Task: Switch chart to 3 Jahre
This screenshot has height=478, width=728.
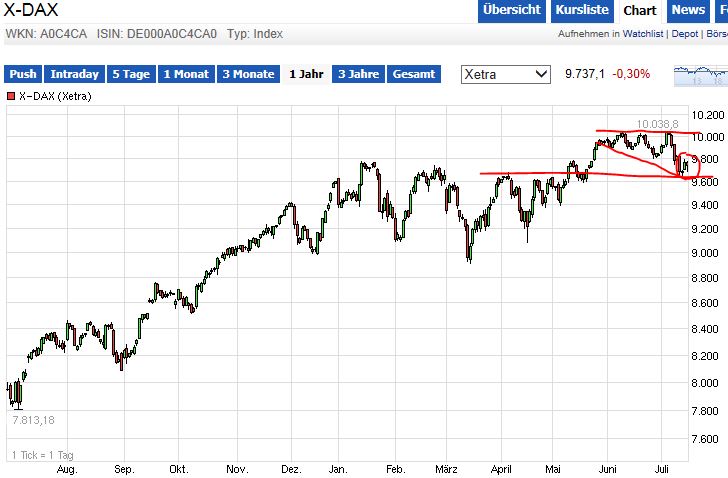Action: click(x=359, y=74)
